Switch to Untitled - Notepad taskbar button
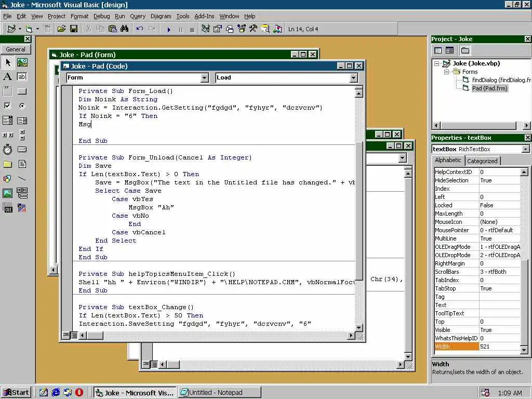The height and width of the screenshot is (399, 532). click(x=219, y=393)
